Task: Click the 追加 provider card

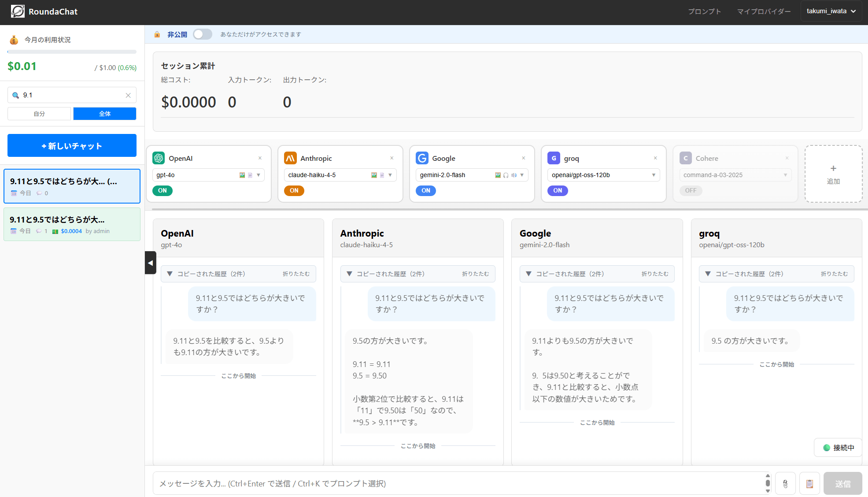Action: tap(833, 174)
